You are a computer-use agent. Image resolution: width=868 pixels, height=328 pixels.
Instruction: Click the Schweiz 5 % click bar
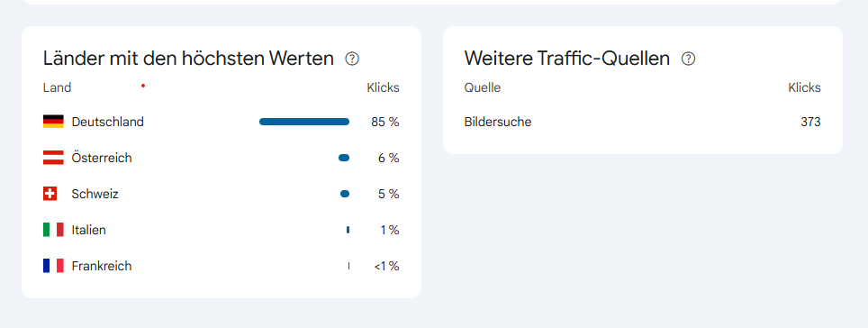point(345,194)
